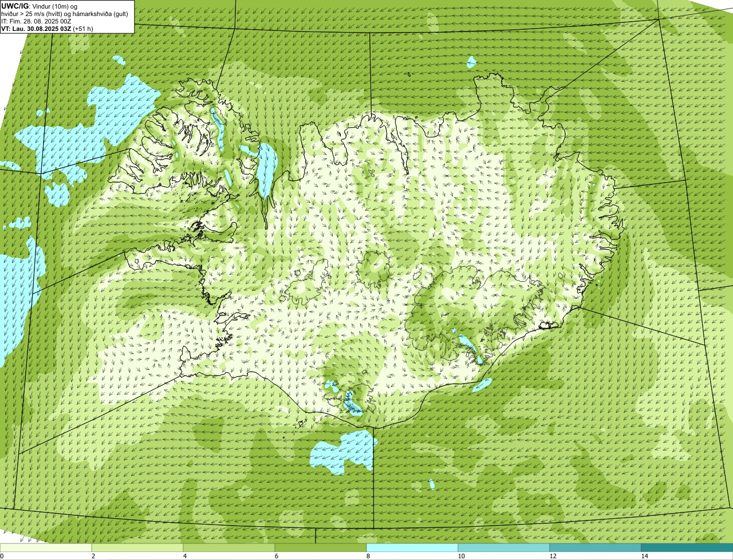Click the "VT: Lau. 30.08.2025 03Z (+51 h)" line
Screen dimensions: 733x560
47,28
